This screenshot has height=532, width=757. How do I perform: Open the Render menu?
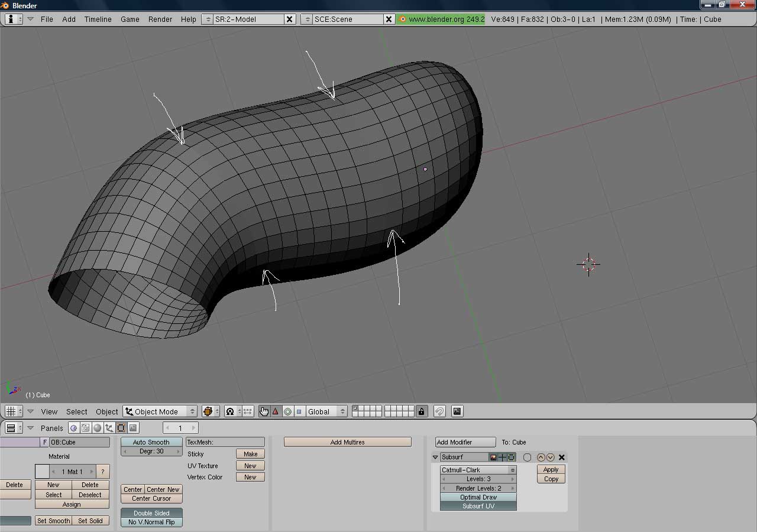coord(160,19)
